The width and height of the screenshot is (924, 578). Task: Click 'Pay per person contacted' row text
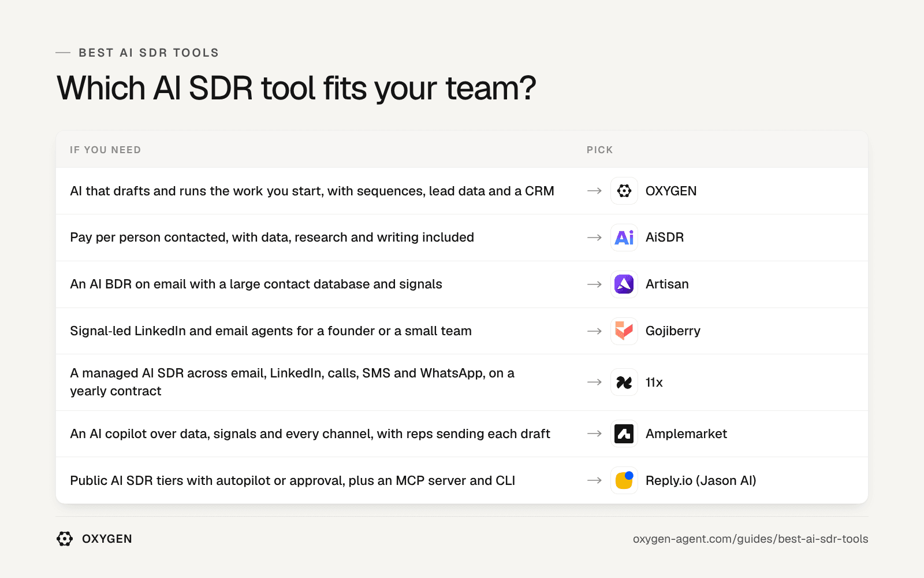pyautogui.click(x=272, y=238)
